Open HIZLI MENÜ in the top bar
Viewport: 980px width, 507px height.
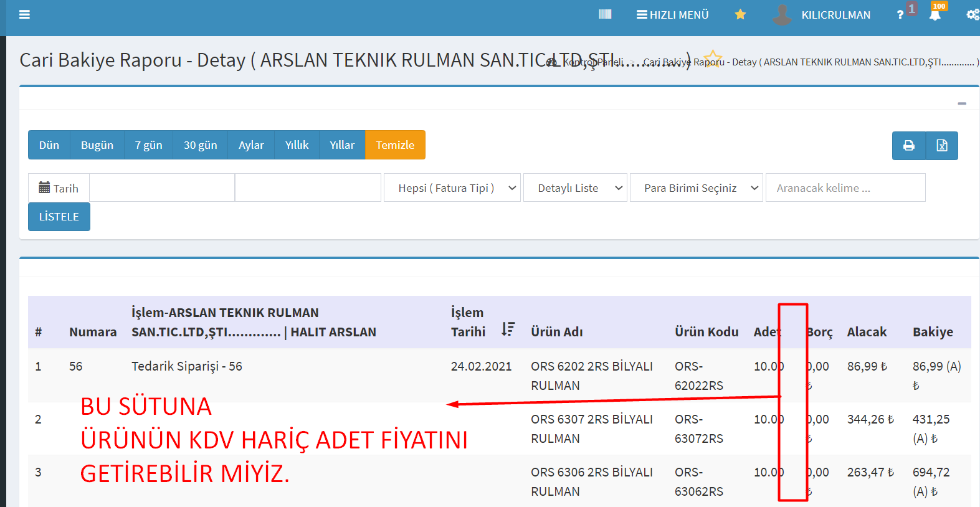tap(673, 15)
